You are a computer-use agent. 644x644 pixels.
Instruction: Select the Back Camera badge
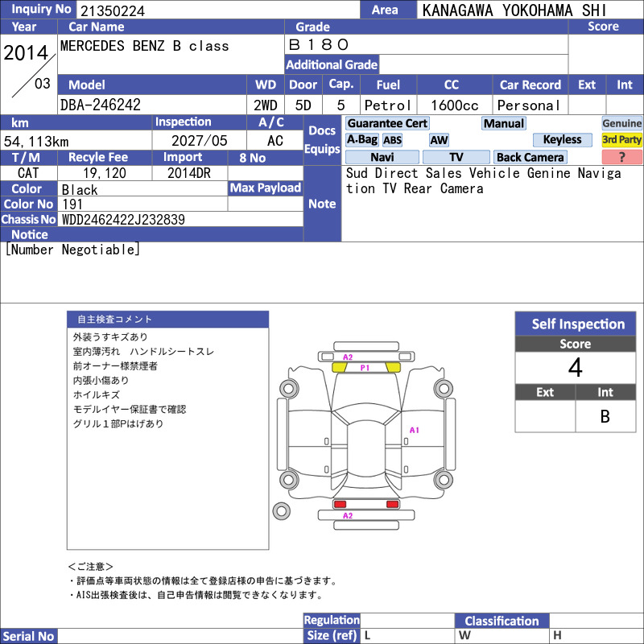click(x=530, y=157)
